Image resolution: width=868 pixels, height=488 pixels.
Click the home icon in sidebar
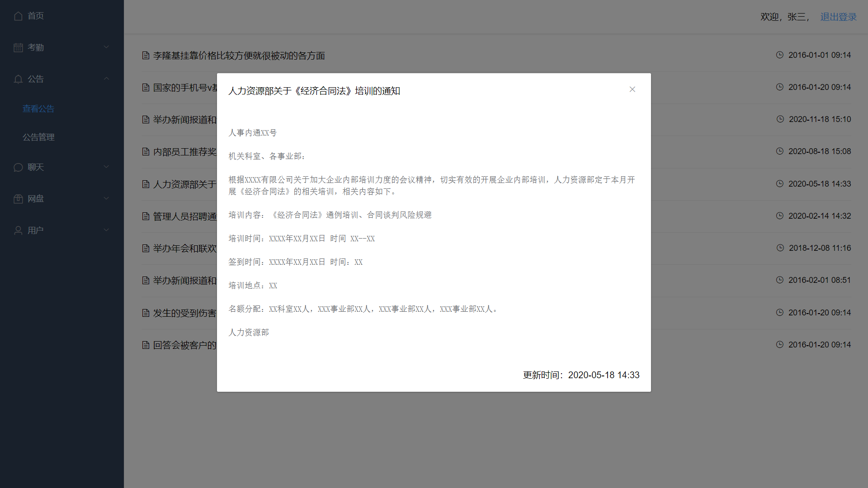click(18, 16)
